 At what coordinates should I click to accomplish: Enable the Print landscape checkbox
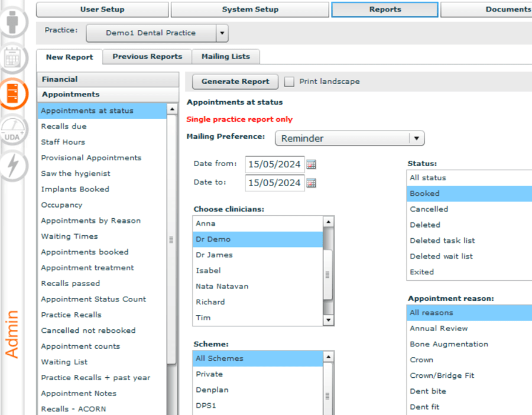click(290, 82)
